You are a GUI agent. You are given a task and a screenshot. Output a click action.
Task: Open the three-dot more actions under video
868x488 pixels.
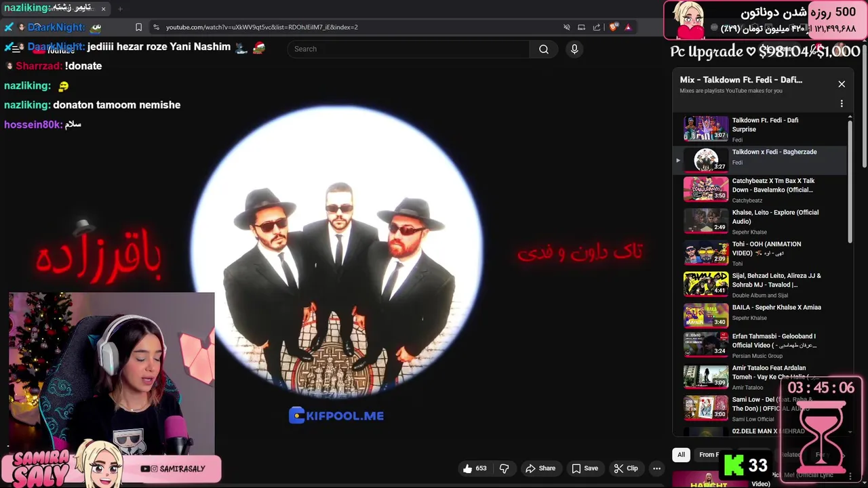coord(656,468)
